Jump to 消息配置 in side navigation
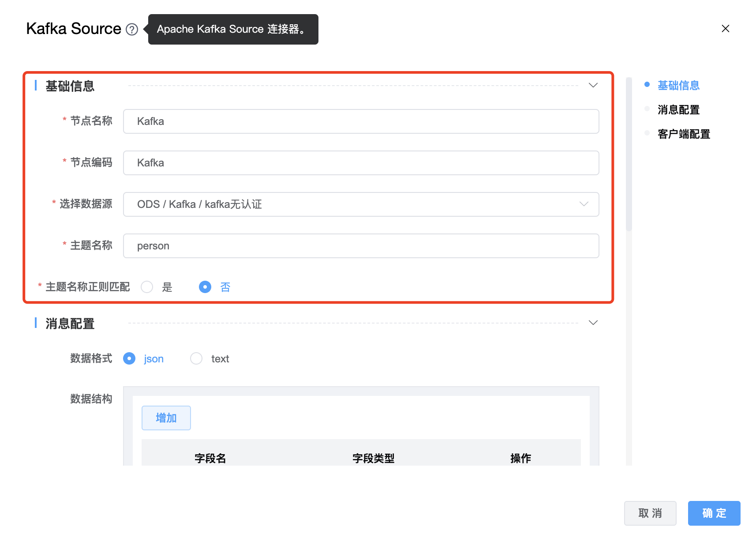 pyautogui.click(x=678, y=109)
